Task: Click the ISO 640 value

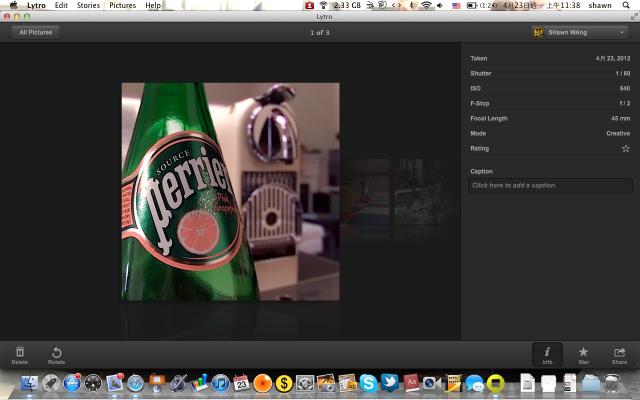Action: click(625, 88)
